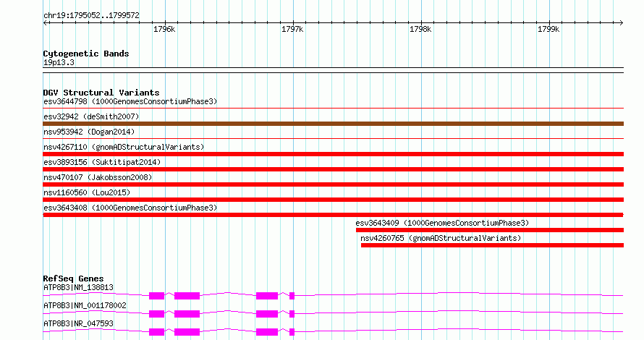Click the brown bar of esv32942
The height and width of the screenshot is (340, 644).
point(333,124)
